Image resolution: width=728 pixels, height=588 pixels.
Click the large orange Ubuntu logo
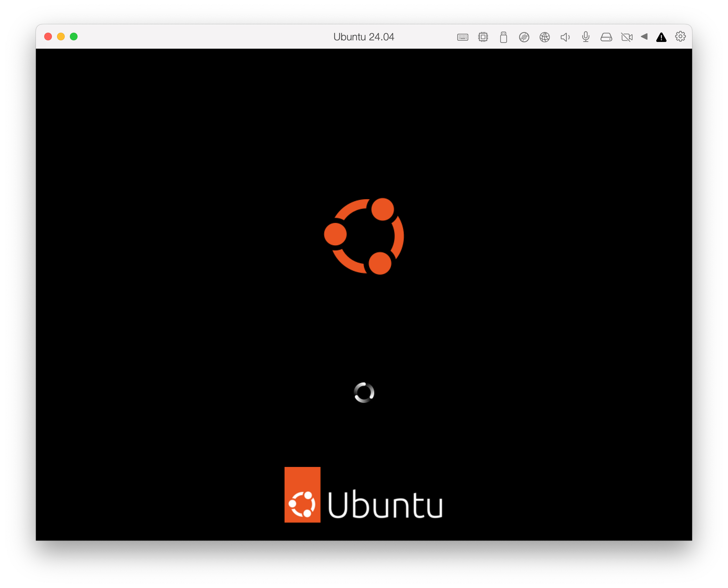click(364, 236)
